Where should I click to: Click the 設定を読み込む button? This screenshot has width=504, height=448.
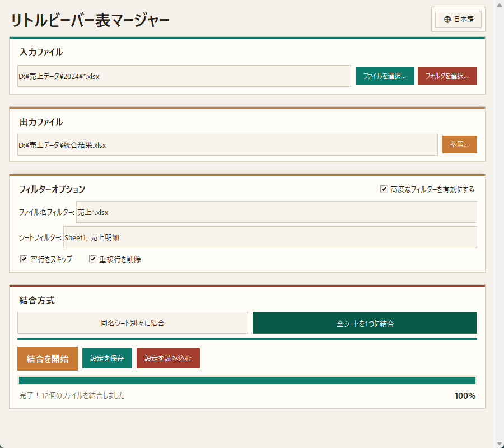pos(168,358)
